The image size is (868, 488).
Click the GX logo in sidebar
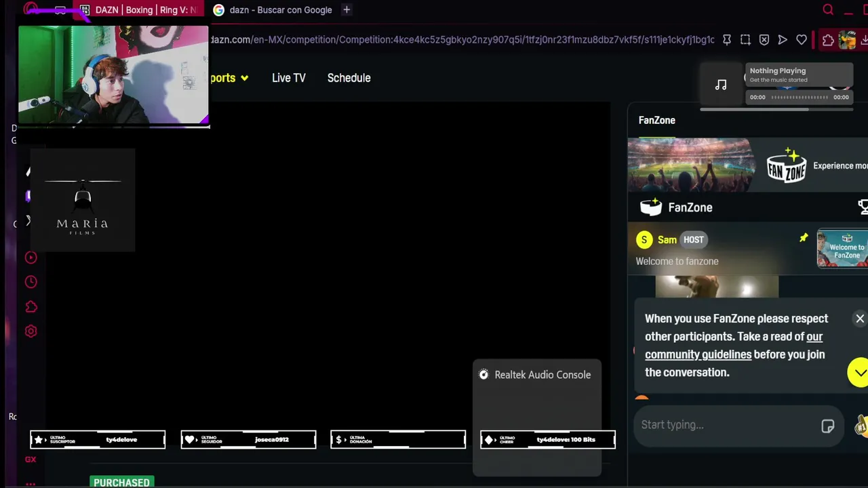pos(31,460)
